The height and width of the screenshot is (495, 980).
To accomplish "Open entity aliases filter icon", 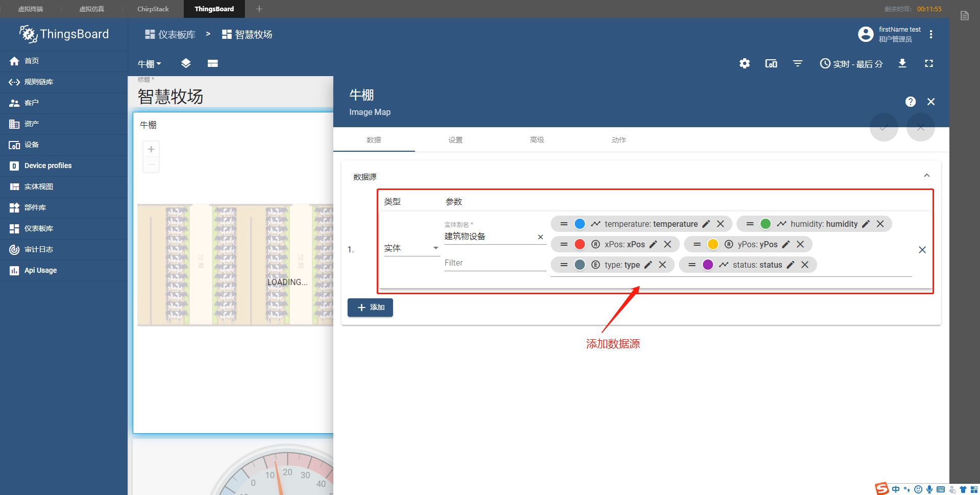I will click(x=797, y=63).
